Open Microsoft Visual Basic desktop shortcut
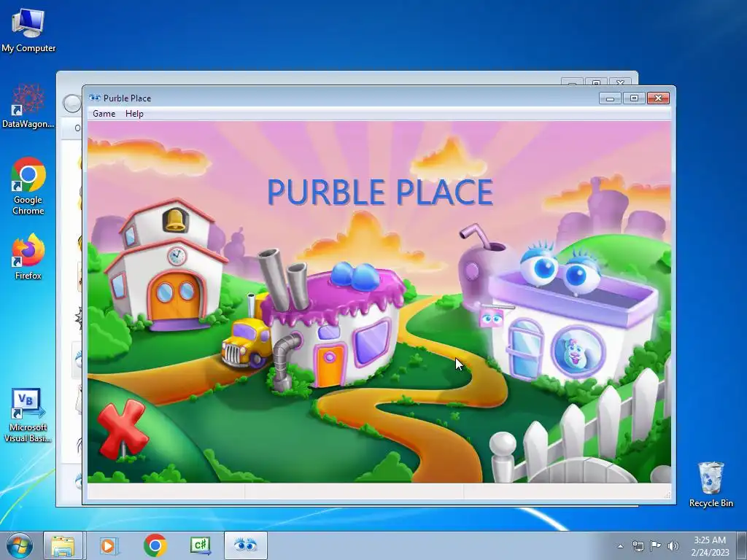Image resolution: width=747 pixels, height=560 pixels. [x=28, y=415]
